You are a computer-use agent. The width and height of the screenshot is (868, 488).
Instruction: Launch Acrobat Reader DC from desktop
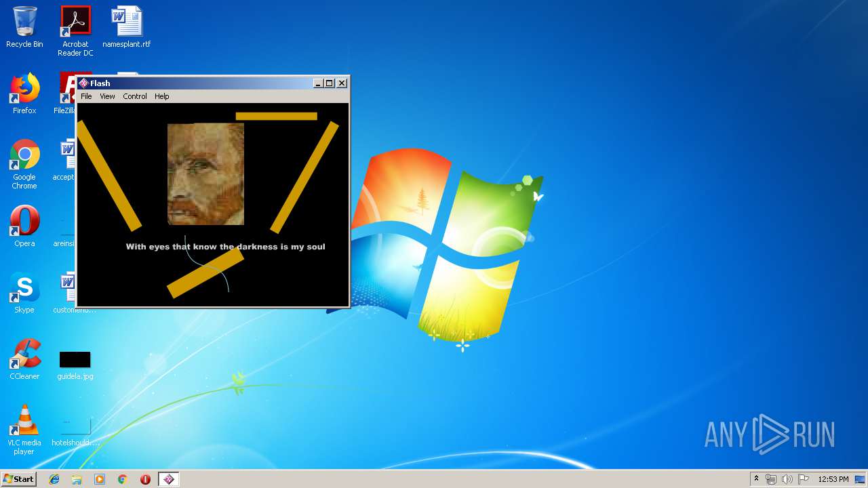(75, 30)
